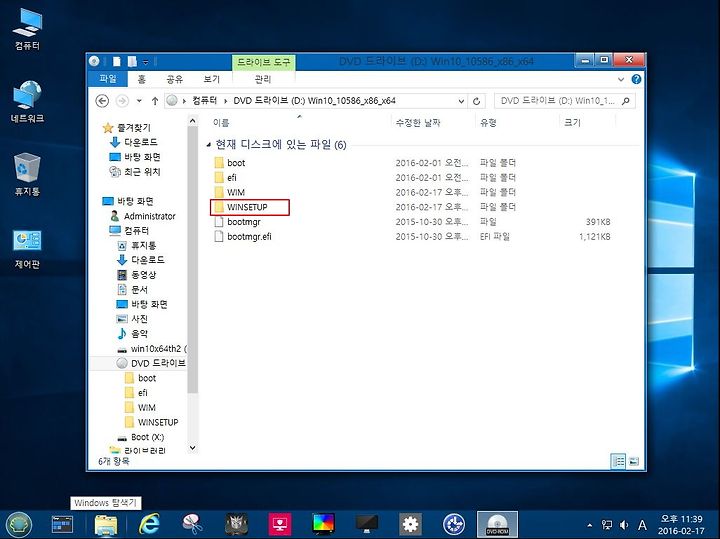Open address bar history dropdown

(461, 101)
